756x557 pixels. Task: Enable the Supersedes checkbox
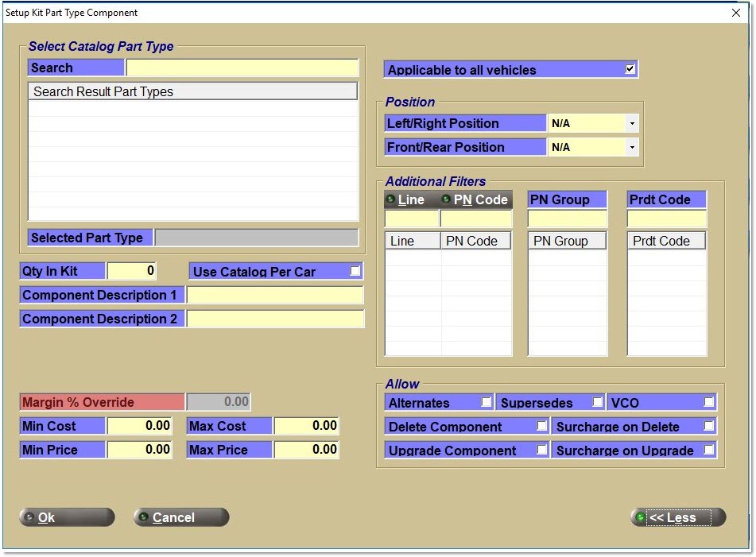point(597,402)
